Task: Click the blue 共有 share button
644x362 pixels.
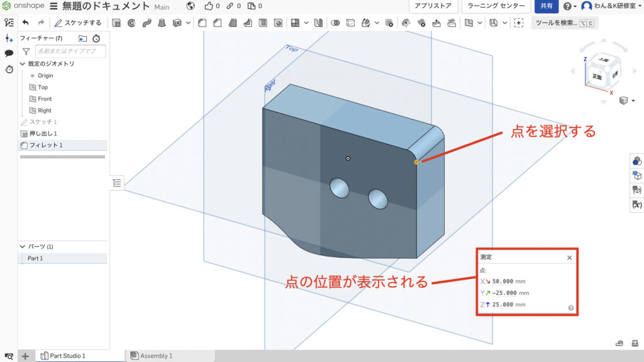Action: click(x=547, y=6)
